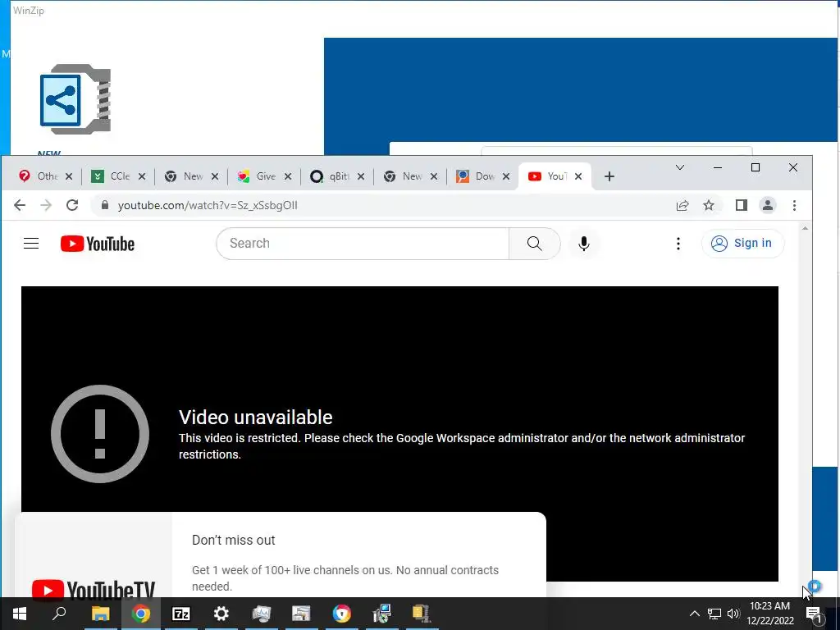This screenshot has width=840, height=630.
Task: Open YouTube settings three-dot menu
Action: click(x=678, y=244)
